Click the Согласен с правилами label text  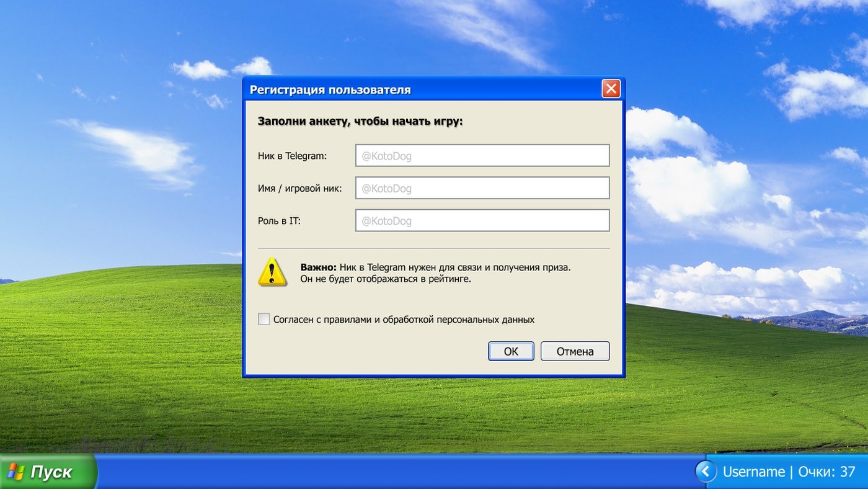click(404, 320)
